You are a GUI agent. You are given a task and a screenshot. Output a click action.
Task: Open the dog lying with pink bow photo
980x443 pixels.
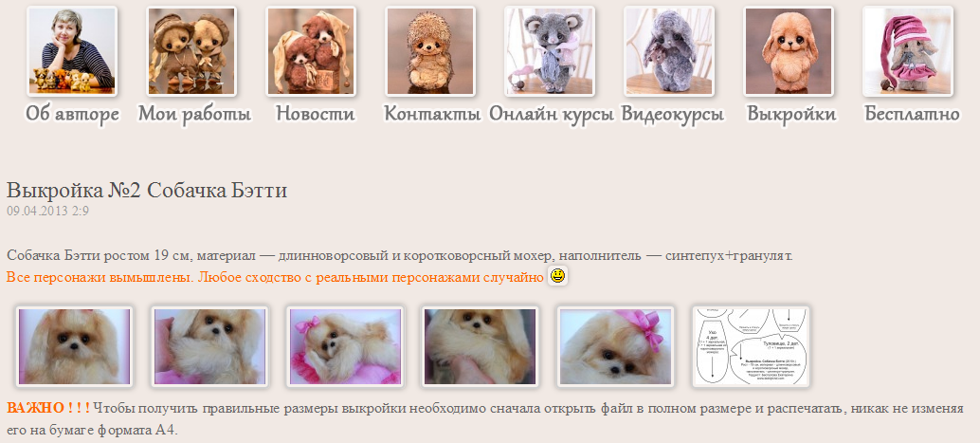(345, 346)
